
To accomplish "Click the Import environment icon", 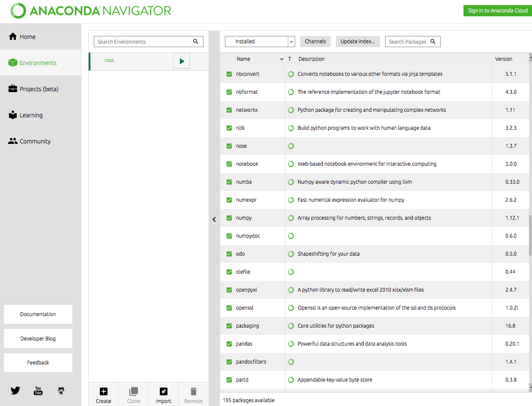I will click(163, 391).
